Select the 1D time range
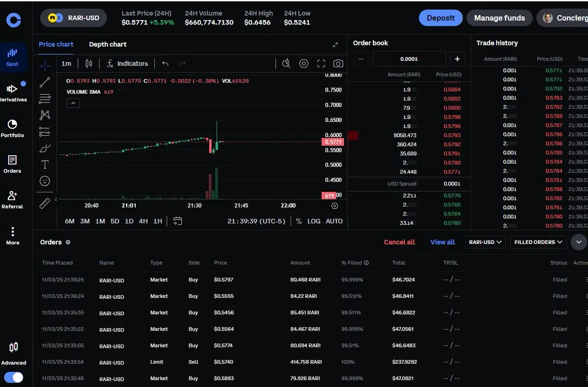This screenshot has height=387, width=588. tap(129, 221)
